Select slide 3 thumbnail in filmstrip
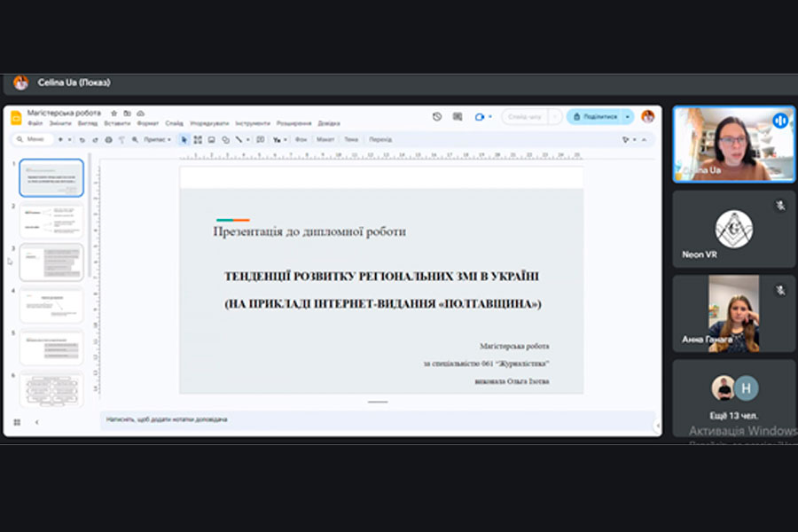 pos(51,262)
